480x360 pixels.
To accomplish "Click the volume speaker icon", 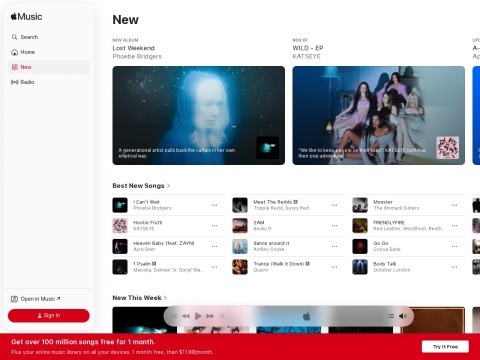I will 403,316.
